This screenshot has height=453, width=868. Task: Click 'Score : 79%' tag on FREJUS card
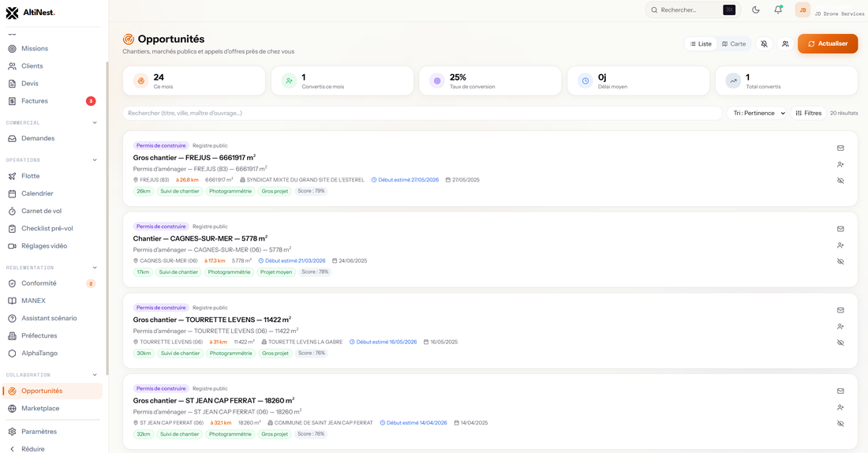[311, 191]
